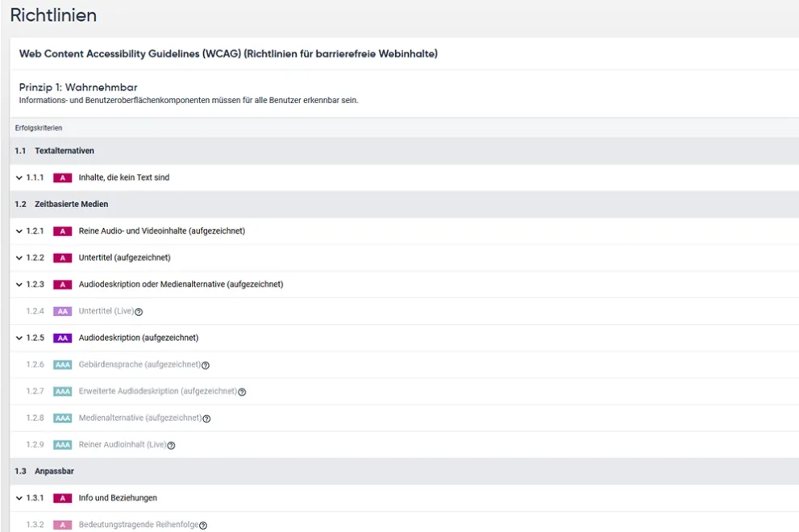The image size is (799, 532).
Task: Click the question mark next to Erweiterte Audiodeskription
Action: [240, 391]
